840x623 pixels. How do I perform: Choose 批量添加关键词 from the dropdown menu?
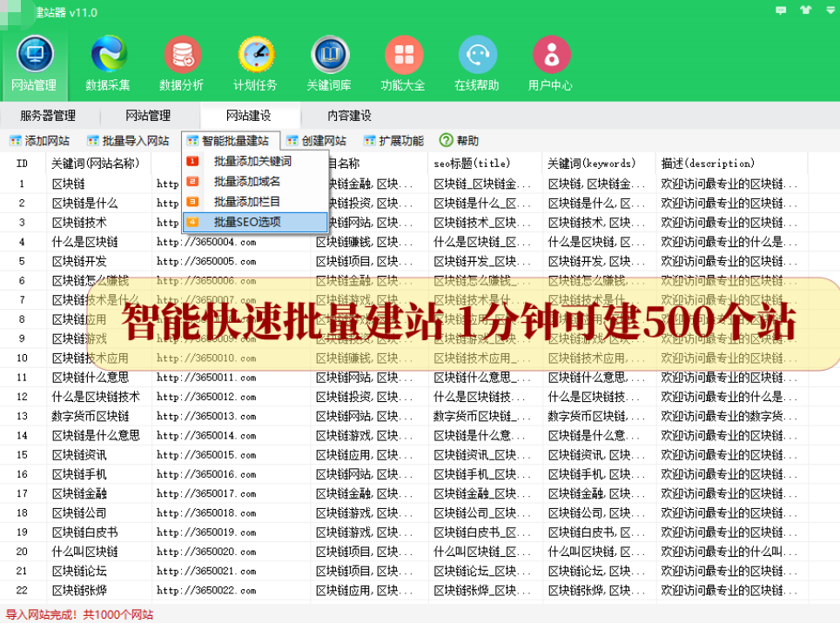coord(252,161)
